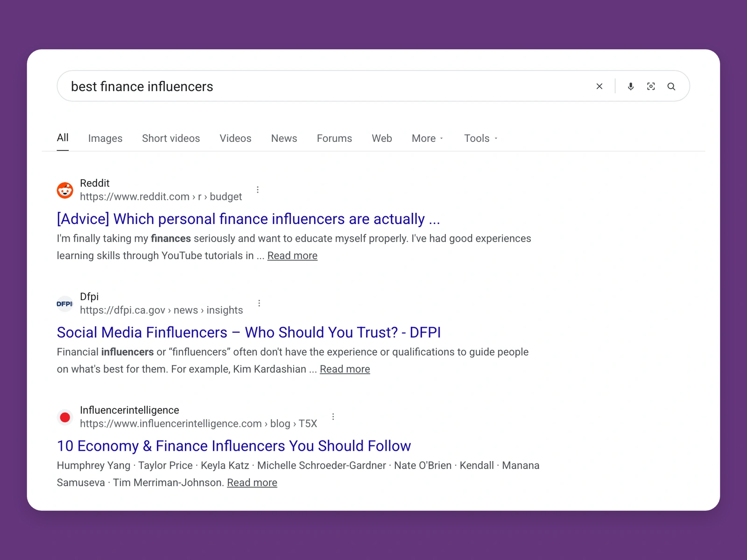Start voice search with microphone icon
The width and height of the screenshot is (747, 560).
pos(631,86)
